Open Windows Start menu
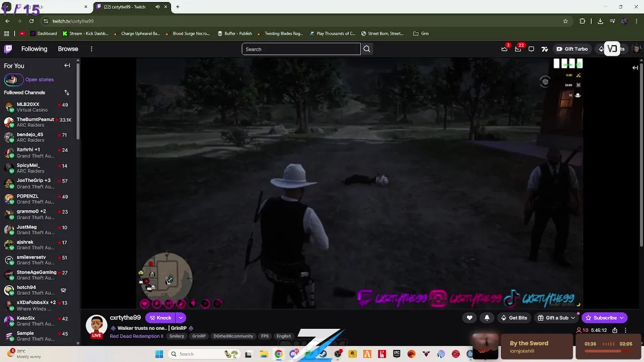 click(159, 354)
